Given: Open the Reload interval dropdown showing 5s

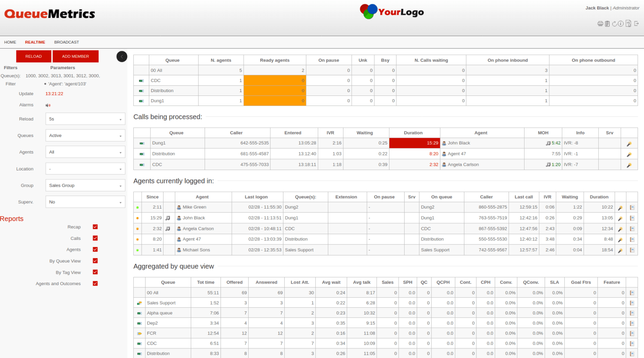Looking at the screenshot, I should coord(85,119).
